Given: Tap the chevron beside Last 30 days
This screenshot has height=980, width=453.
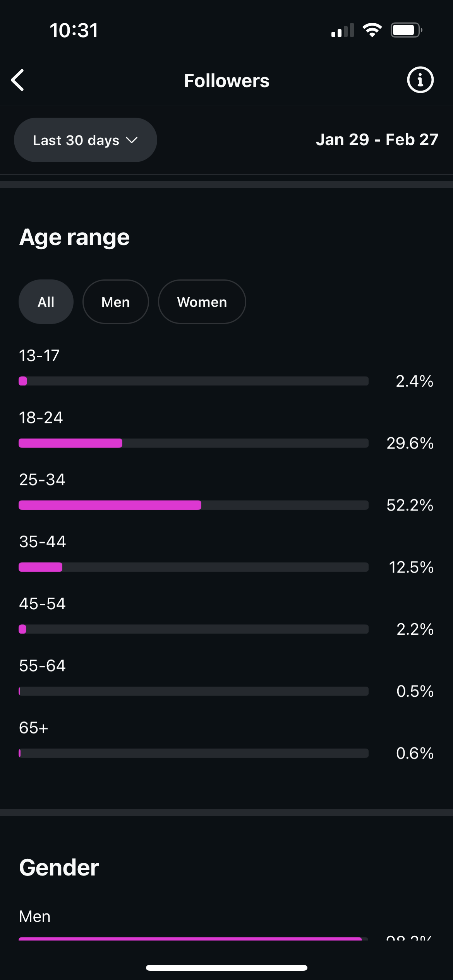Looking at the screenshot, I should pyautogui.click(x=132, y=140).
